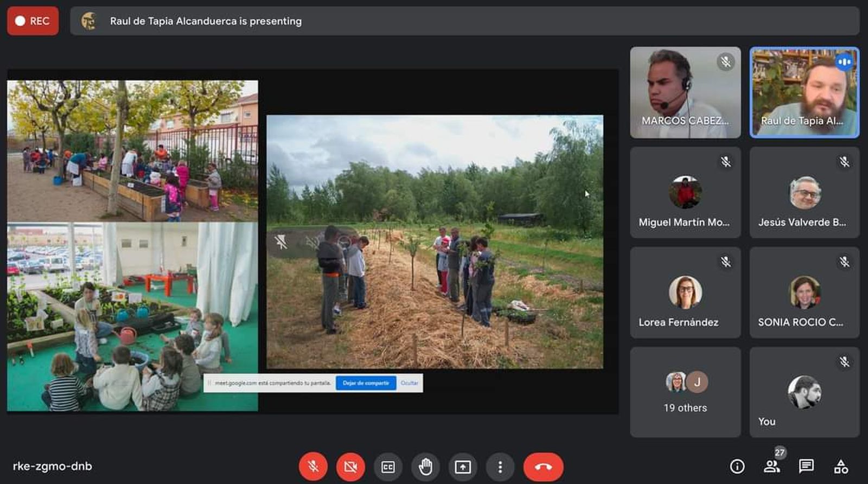
Task: Click the blue 'Dejar de compartir' button
Action: (x=366, y=383)
